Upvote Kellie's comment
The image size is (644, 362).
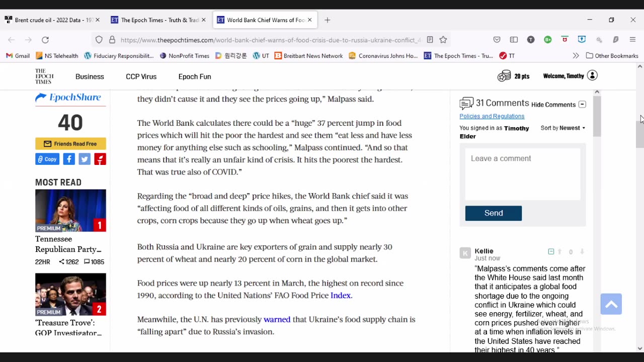click(559, 252)
